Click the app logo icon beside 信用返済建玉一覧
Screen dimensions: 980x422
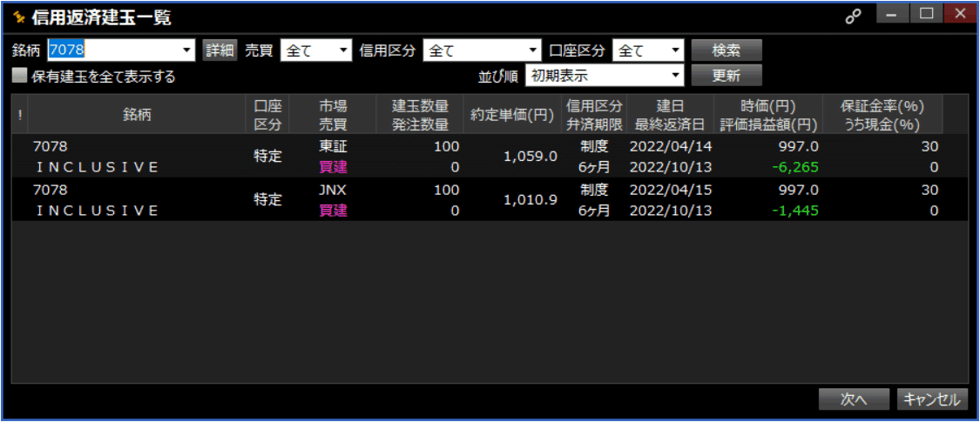pyautogui.click(x=19, y=17)
